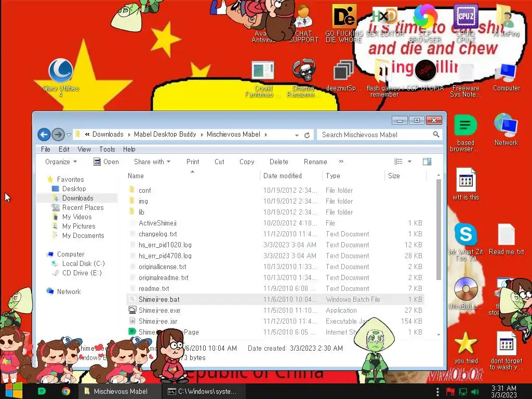Expand the breadcrumb arrow after Downloads
Screen dimensions: 532x399
(x=129, y=135)
